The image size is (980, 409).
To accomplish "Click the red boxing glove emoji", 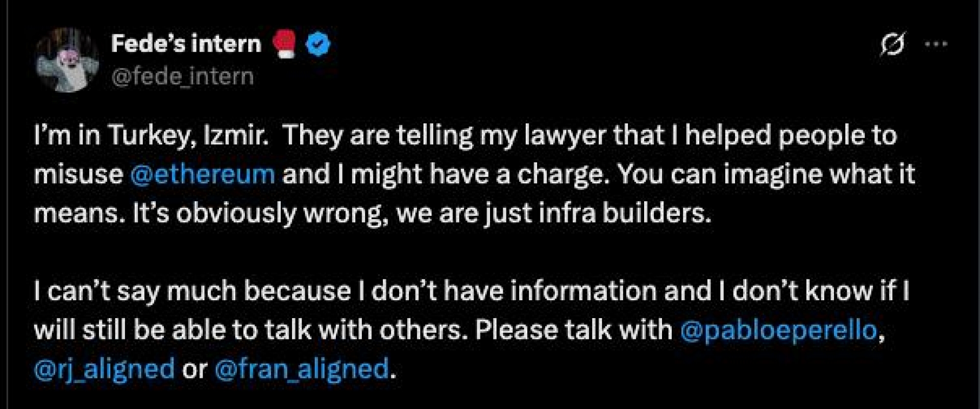I will 284,44.
